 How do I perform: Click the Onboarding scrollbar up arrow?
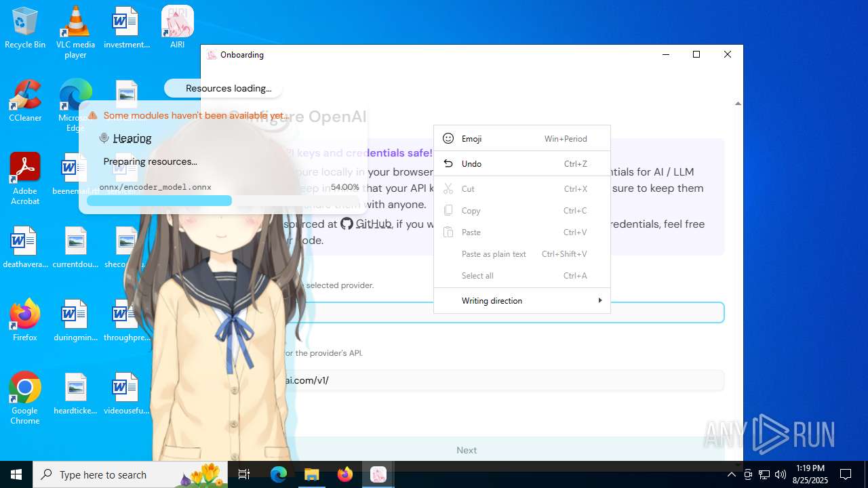pyautogui.click(x=738, y=104)
